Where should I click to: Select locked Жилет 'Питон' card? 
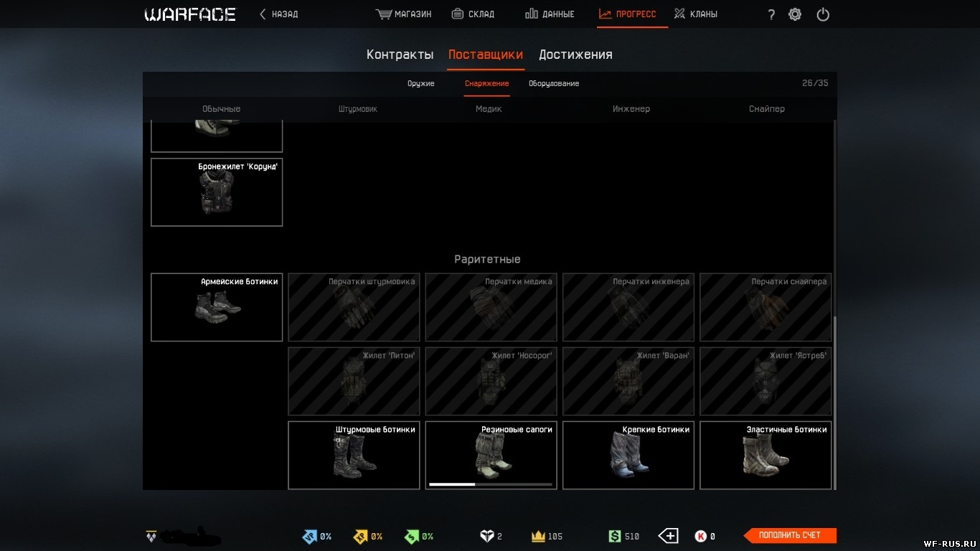[354, 381]
